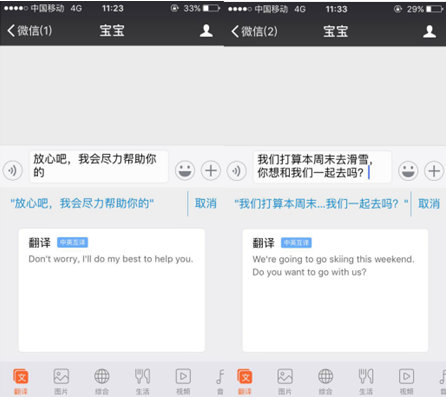Screen dimensions: 446x399
Task: Tap 中英互译 badge above skiing translation
Action: (x=296, y=243)
